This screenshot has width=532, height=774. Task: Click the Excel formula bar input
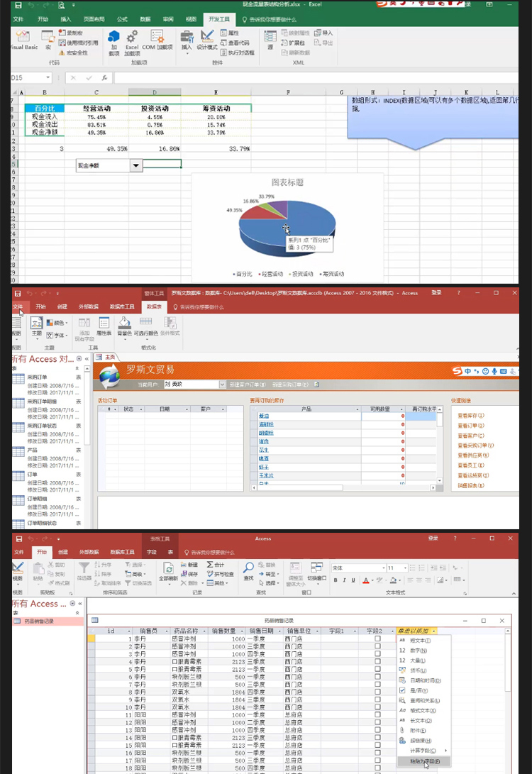pyautogui.click(x=316, y=77)
